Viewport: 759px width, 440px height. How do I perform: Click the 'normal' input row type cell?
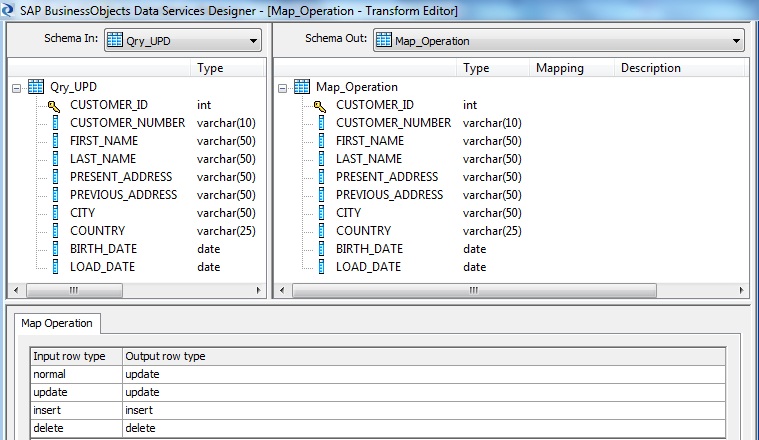(x=76, y=374)
